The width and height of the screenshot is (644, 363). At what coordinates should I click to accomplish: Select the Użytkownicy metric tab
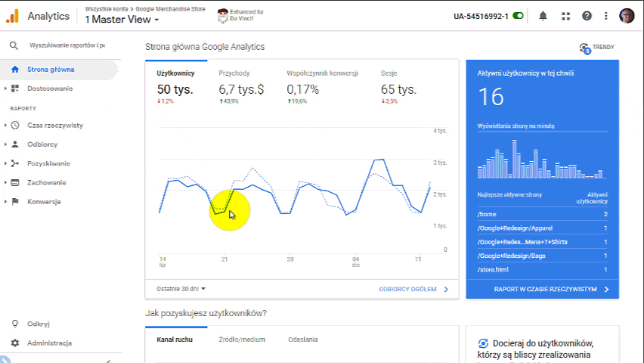(176, 85)
